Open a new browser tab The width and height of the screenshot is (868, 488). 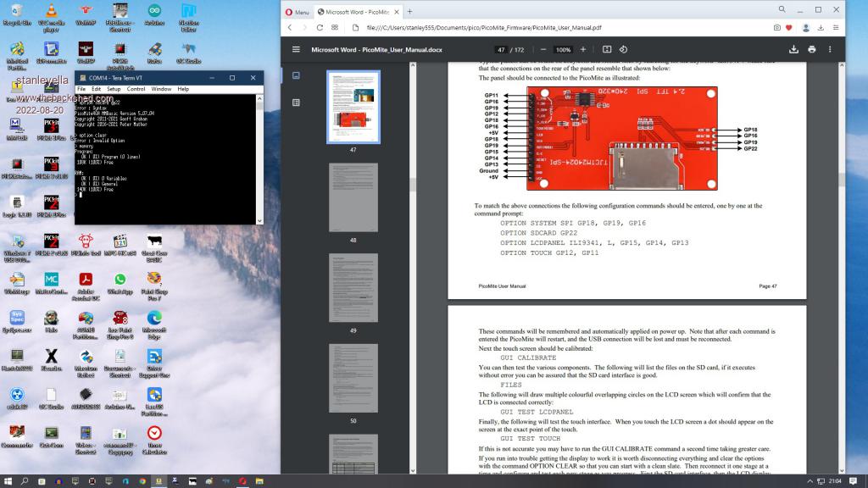point(410,12)
